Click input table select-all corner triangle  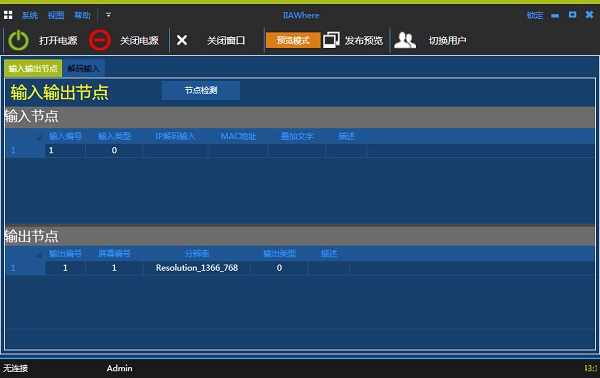click(x=38, y=137)
